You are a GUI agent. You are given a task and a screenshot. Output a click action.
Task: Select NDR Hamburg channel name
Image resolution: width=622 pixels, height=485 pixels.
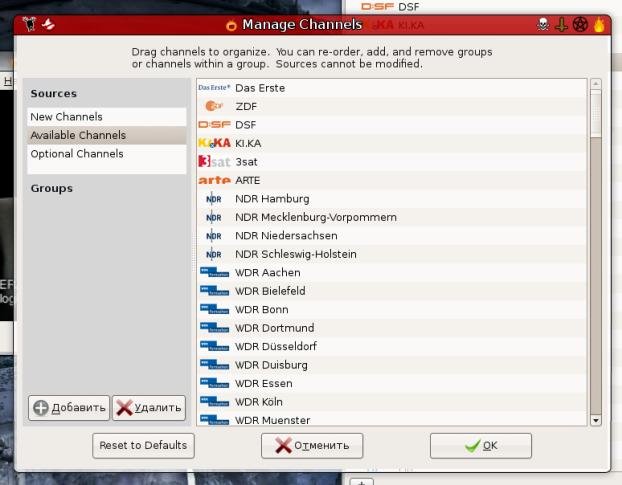[272, 199]
